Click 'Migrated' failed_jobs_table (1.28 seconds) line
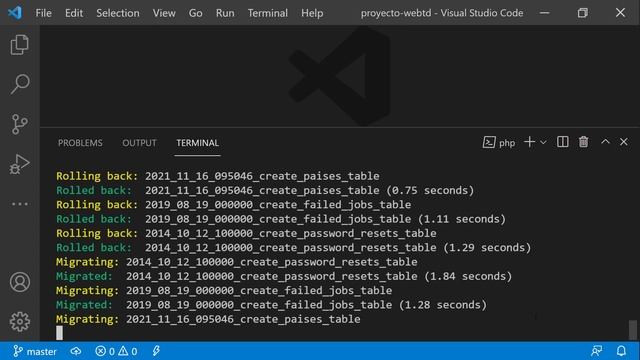 point(271,304)
